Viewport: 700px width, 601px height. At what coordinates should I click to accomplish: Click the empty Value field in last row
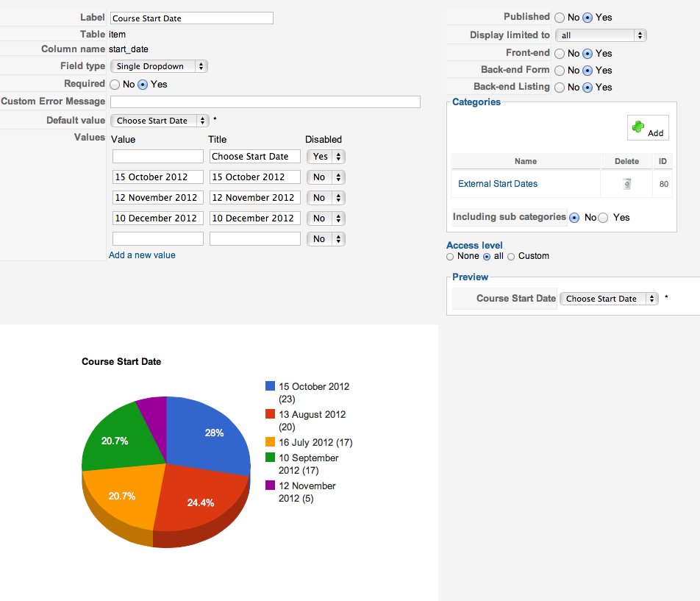(x=158, y=238)
